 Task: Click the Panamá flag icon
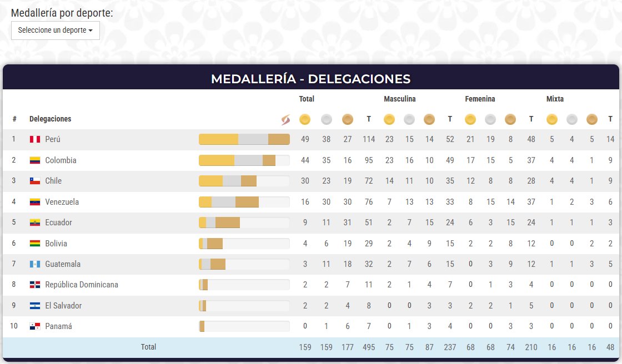click(x=35, y=326)
